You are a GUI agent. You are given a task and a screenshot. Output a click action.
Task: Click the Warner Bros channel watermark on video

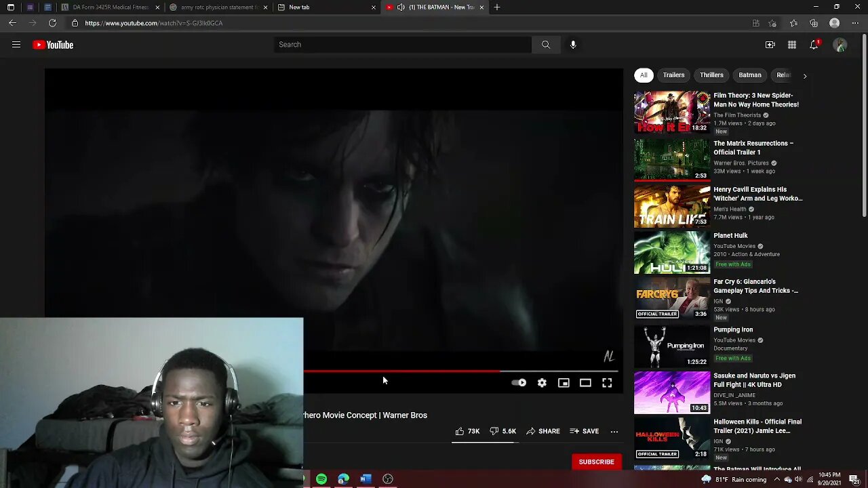[x=609, y=357]
